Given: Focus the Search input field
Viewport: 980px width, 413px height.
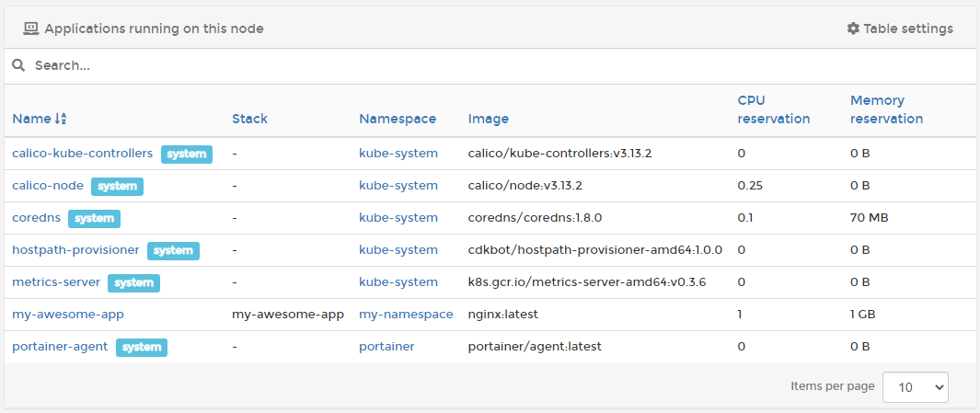Looking at the screenshot, I should click(460, 65).
